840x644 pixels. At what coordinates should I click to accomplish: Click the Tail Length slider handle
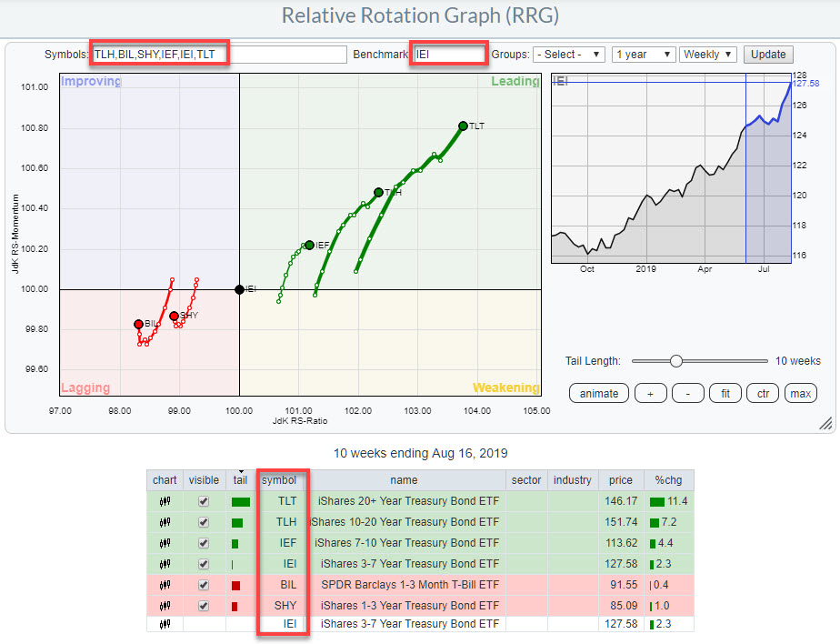point(676,361)
